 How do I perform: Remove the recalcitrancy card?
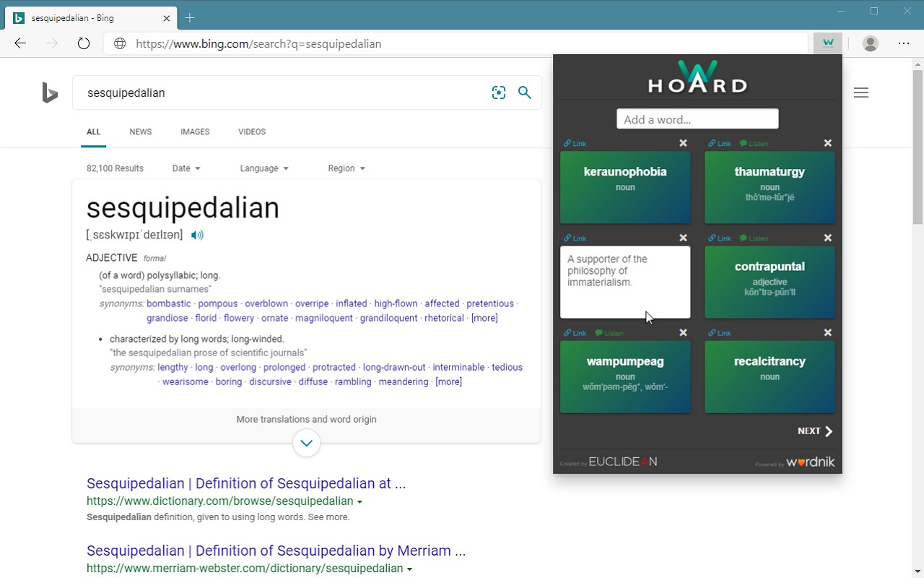[828, 332]
